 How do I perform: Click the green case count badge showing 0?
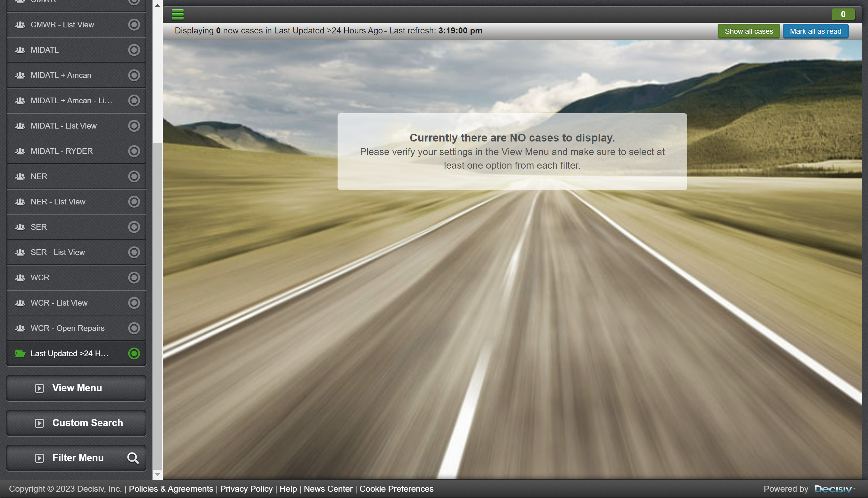tap(843, 14)
